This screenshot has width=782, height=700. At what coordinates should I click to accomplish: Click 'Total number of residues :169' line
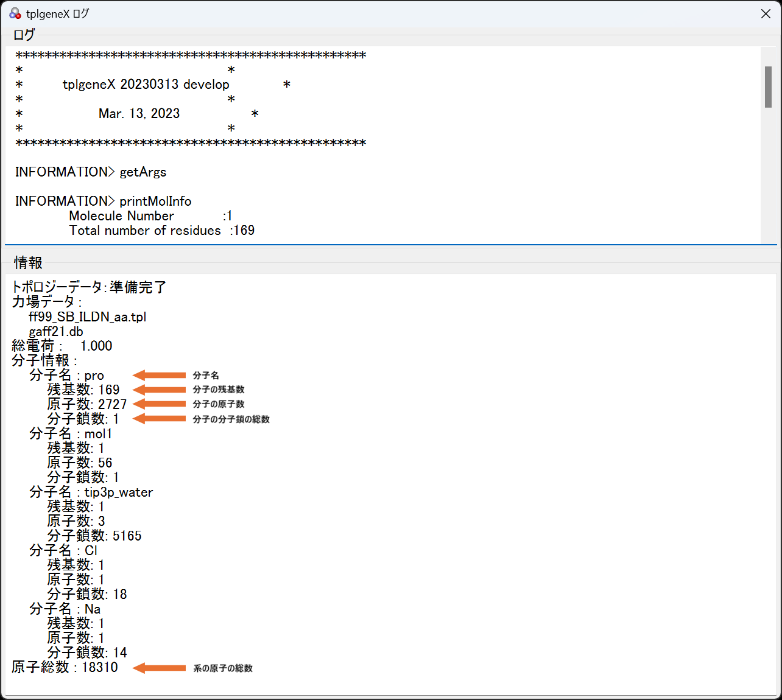[161, 230]
